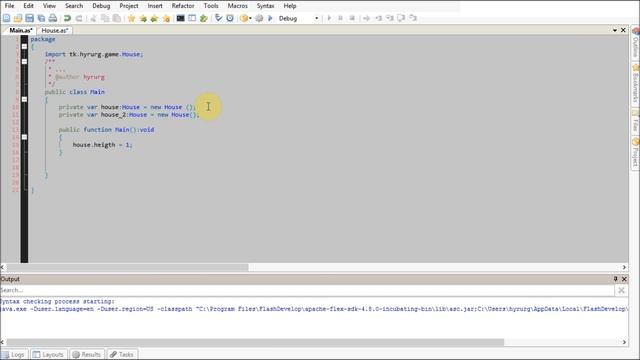
Task: Click the Cut scissors icon
Action: point(93,18)
